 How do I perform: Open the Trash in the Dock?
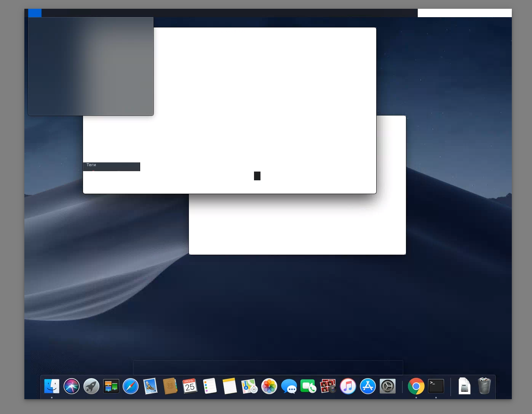[484, 386]
